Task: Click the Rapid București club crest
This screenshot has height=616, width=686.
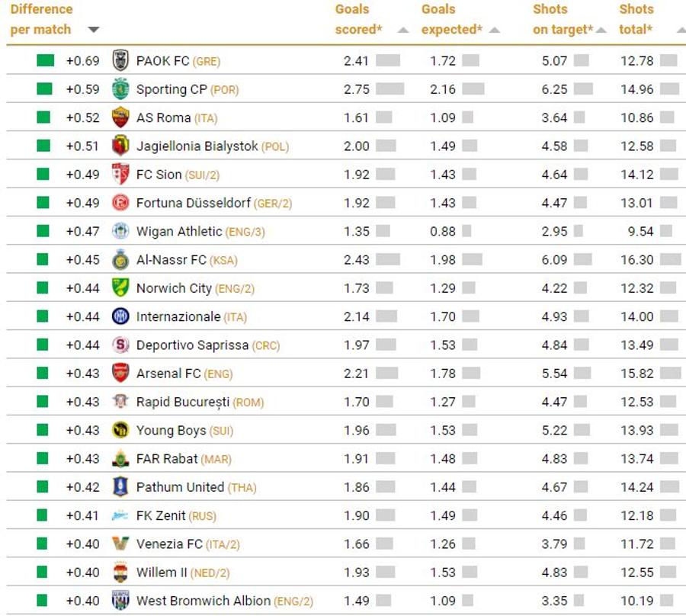Action: (x=120, y=402)
